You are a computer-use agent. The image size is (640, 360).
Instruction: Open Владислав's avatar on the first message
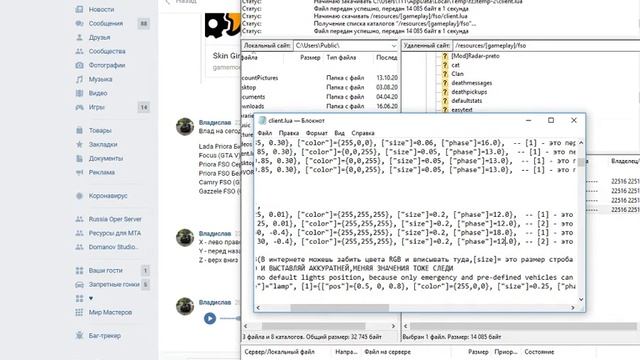[185, 127]
